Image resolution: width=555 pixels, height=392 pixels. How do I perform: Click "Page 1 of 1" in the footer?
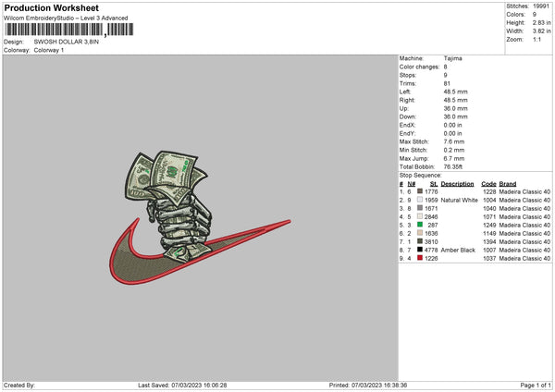coord(536,385)
